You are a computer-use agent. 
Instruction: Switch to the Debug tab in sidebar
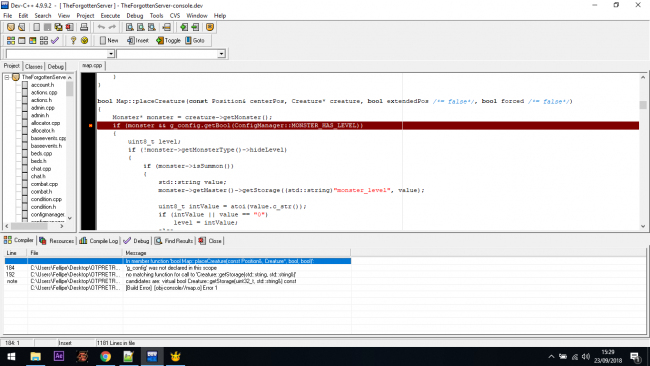(56, 66)
